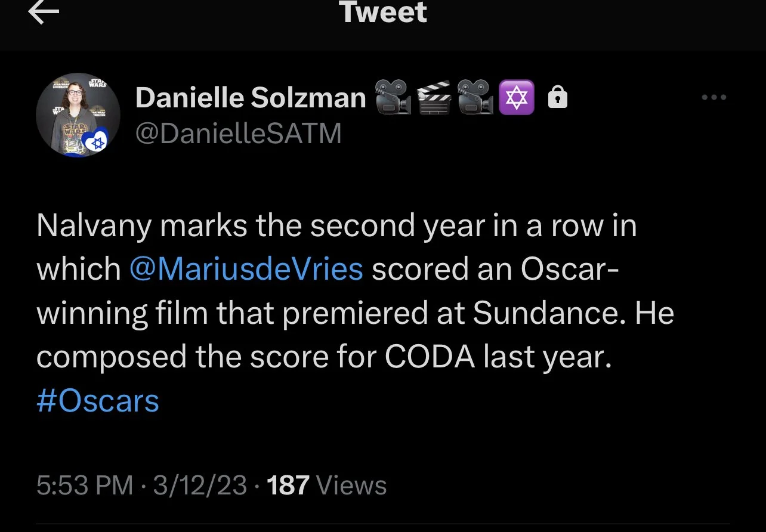Click the padlock protected-account icon

pos(557,98)
